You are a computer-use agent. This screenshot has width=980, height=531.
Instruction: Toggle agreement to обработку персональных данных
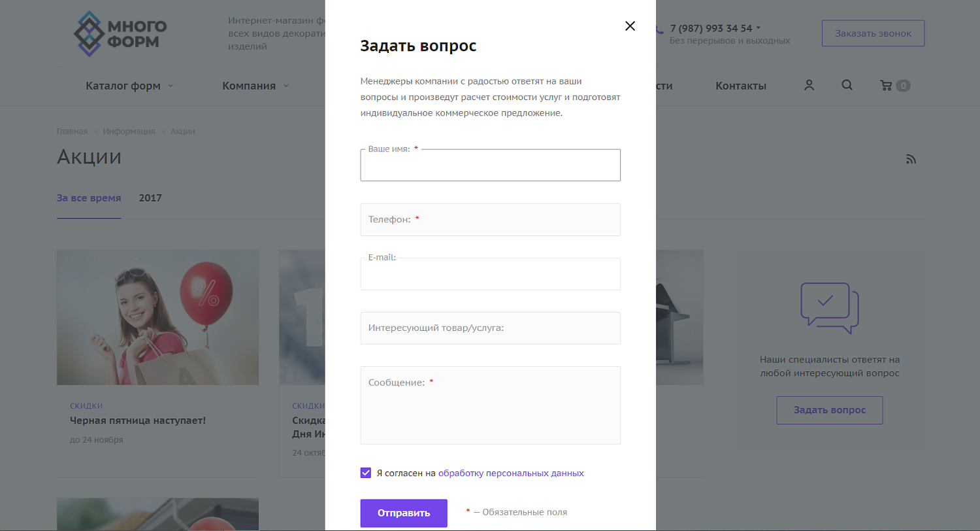click(365, 472)
